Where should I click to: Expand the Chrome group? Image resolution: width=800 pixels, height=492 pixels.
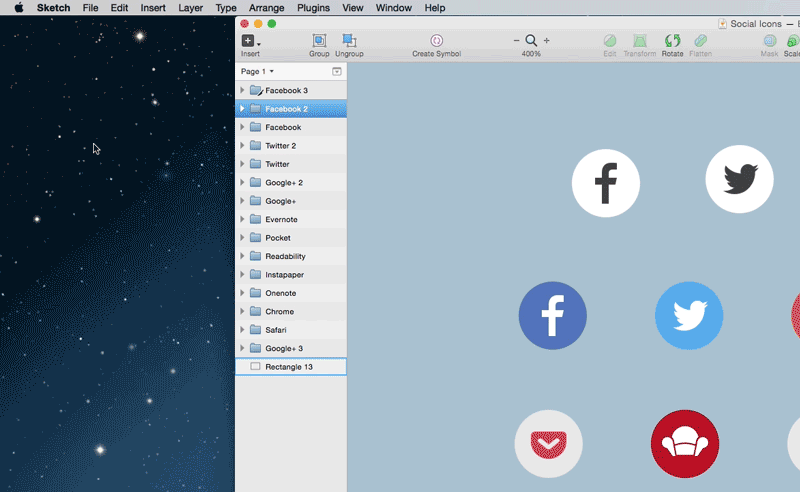(x=242, y=311)
